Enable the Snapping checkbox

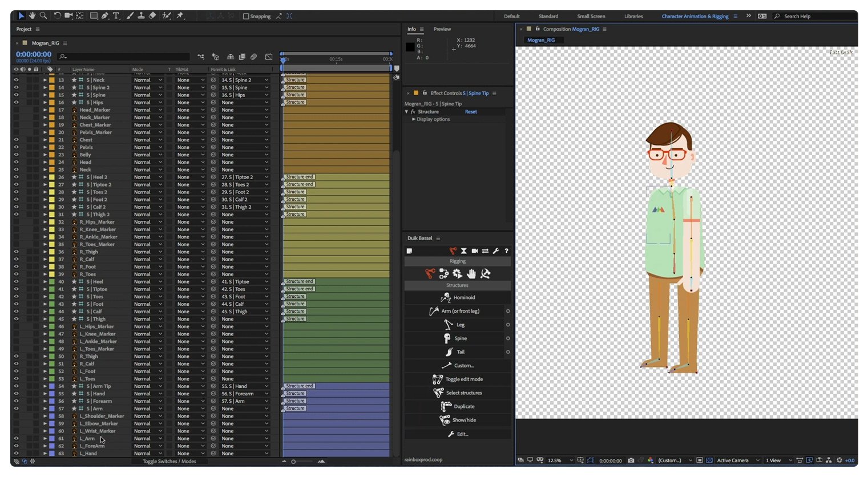tap(245, 16)
